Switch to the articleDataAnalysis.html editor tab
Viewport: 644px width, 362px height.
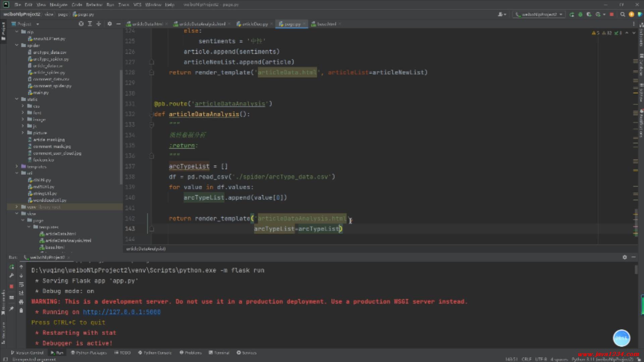tap(202, 24)
